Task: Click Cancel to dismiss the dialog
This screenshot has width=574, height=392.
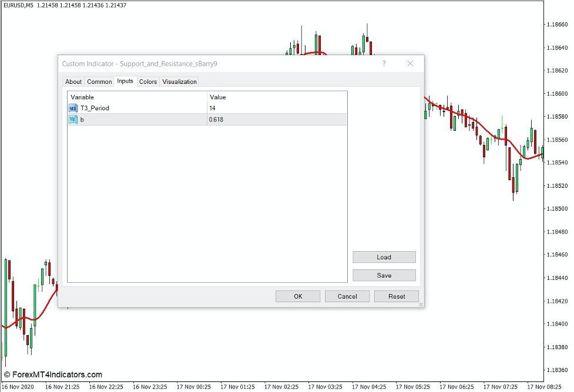Action: [347, 296]
